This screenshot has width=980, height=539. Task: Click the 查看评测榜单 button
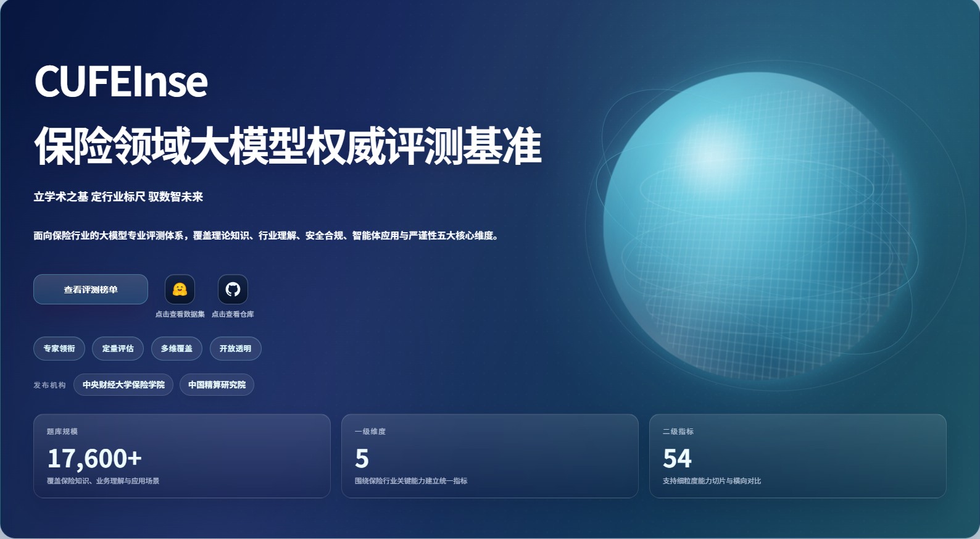[x=91, y=290]
